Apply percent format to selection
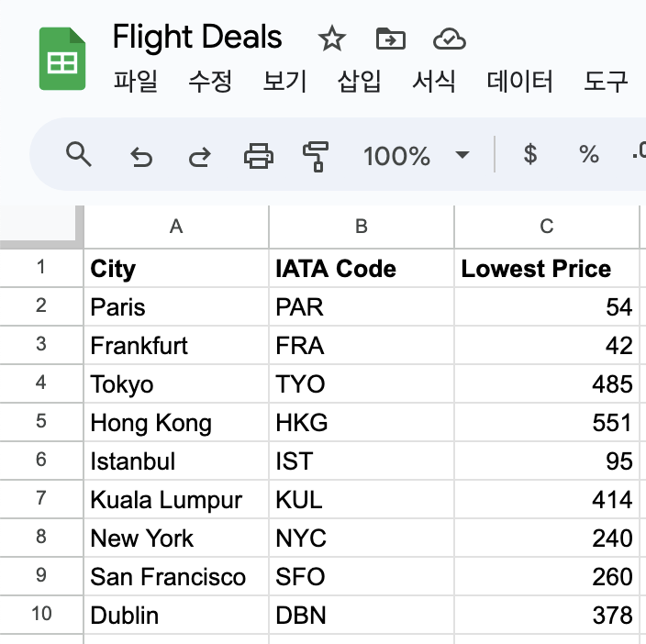Screen dimensions: 646x644 tap(588, 155)
